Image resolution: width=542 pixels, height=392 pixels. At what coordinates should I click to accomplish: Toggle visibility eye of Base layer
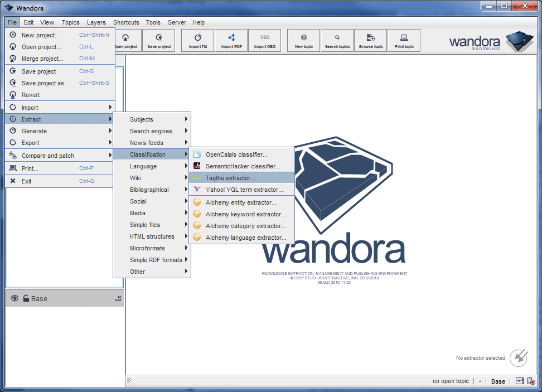click(x=15, y=298)
